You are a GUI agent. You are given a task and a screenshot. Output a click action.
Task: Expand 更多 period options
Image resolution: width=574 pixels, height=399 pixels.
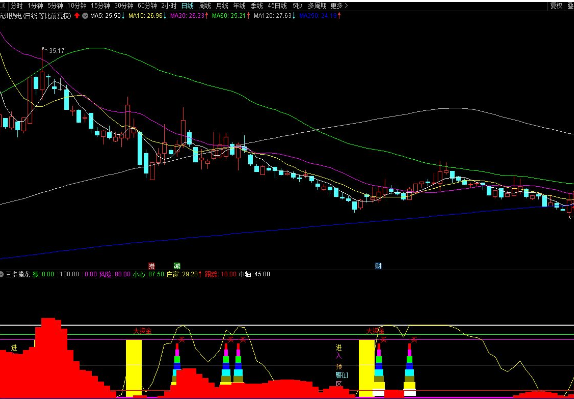[339, 6]
